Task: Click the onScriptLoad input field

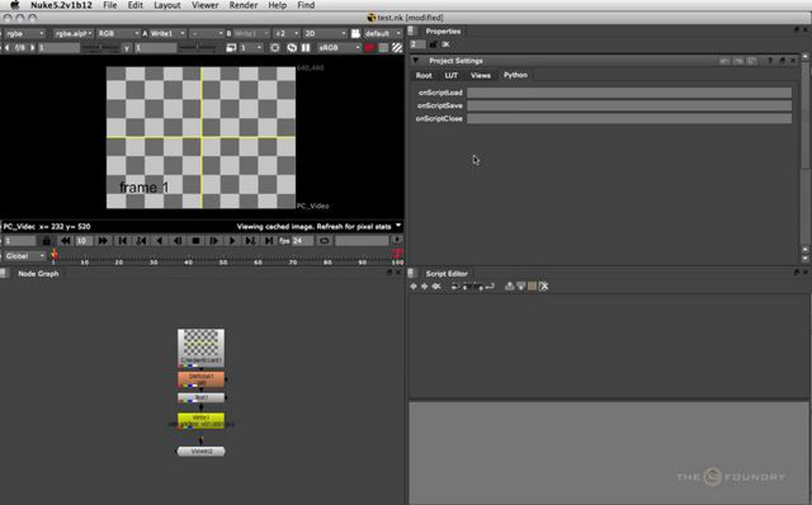Action: (x=629, y=92)
